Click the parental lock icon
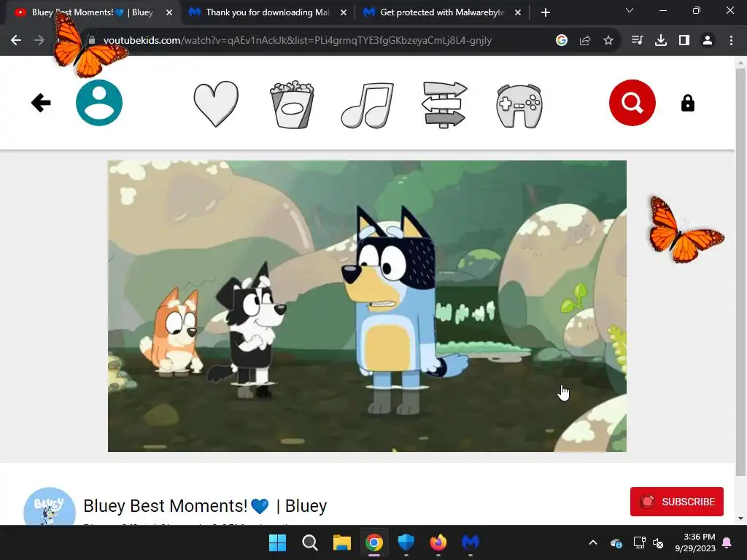 pyautogui.click(x=687, y=103)
